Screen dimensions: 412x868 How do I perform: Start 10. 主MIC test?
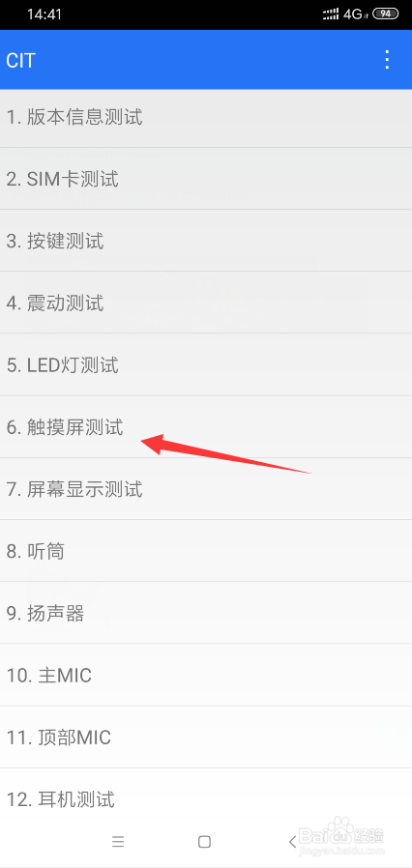point(206,675)
